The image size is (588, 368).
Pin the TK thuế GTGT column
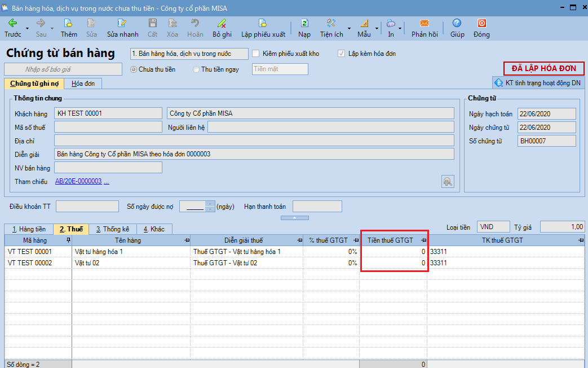pos(581,240)
